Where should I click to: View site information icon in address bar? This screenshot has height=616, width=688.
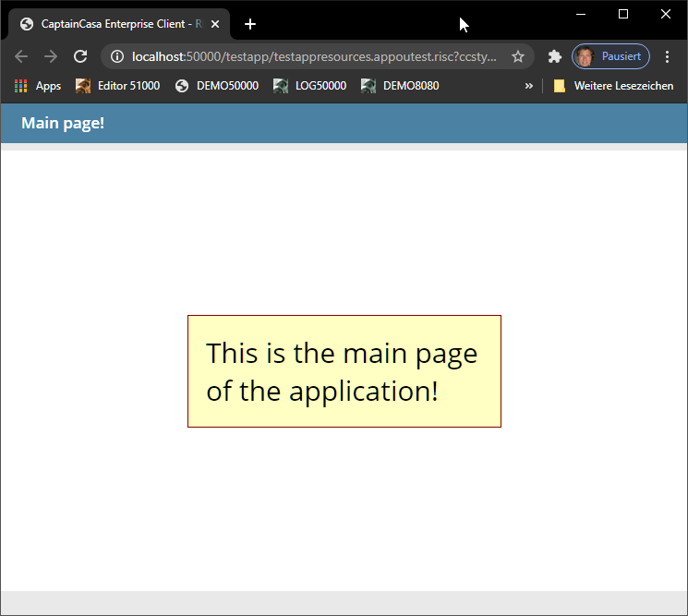coord(117,56)
